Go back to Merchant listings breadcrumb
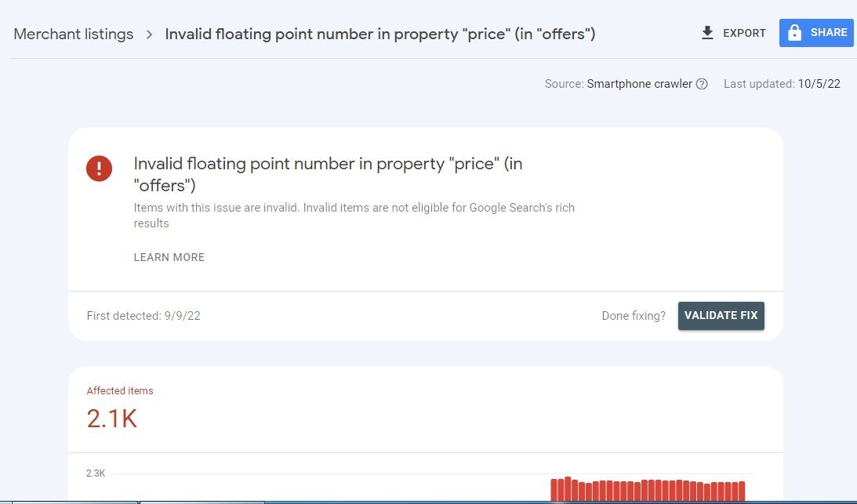 tap(74, 34)
